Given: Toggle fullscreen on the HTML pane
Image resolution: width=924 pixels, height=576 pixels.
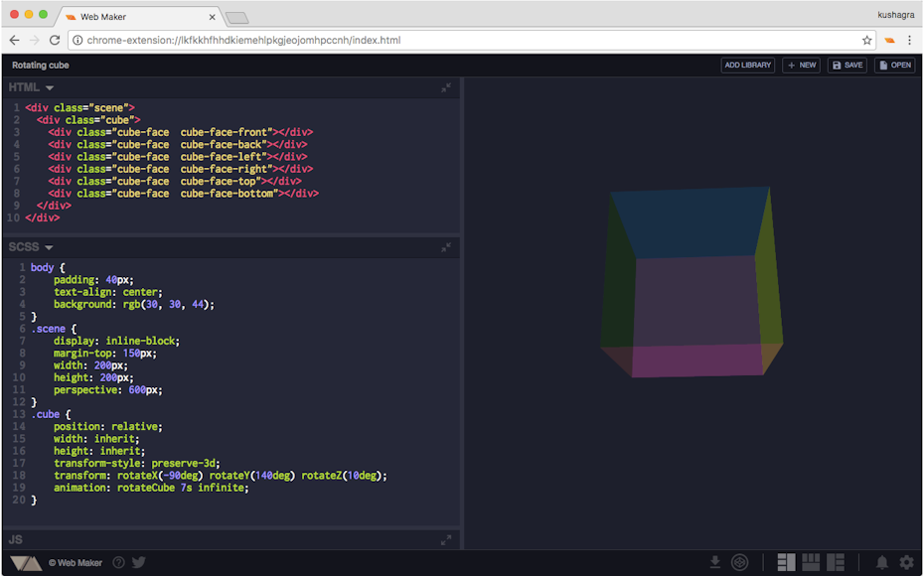Looking at the screenshot, I should pos(446,87).
